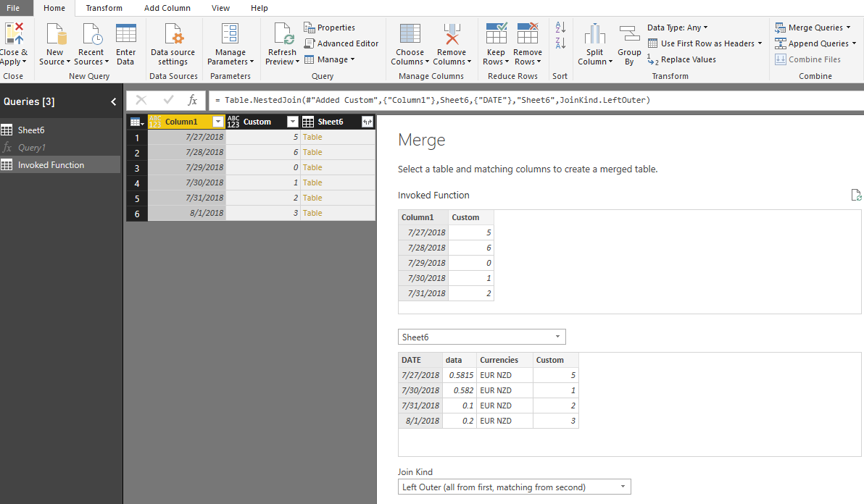Open the Column1 filter dropdown
864x504 pixels.
pyautogui.click(x=218, y=122)
